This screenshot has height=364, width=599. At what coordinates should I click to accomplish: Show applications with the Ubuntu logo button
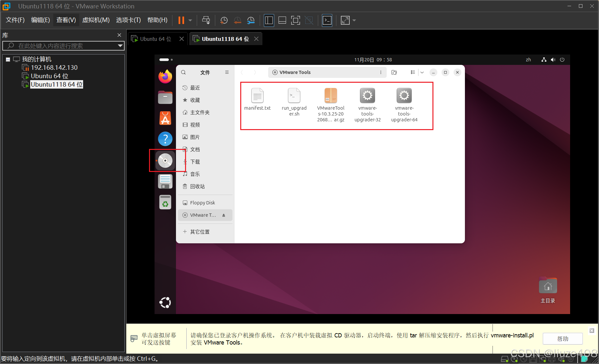(165, 302)
